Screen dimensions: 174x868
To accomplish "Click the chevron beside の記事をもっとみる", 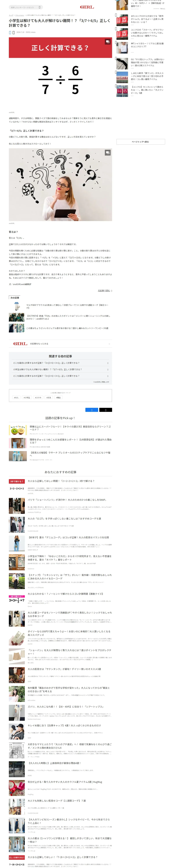I will pyautogui.click(x=109, y=344).
